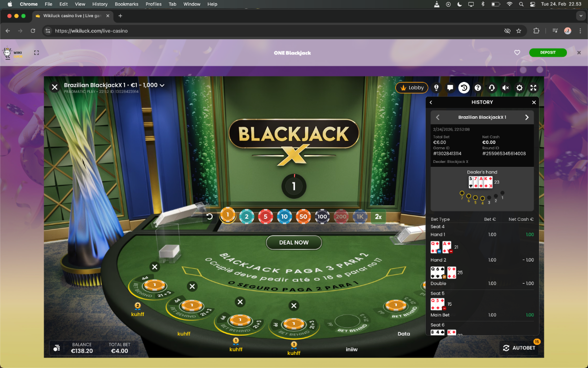This screenshot has height=368, width=588.
Task: Open game settings gear icon
Action: (519, 88)
